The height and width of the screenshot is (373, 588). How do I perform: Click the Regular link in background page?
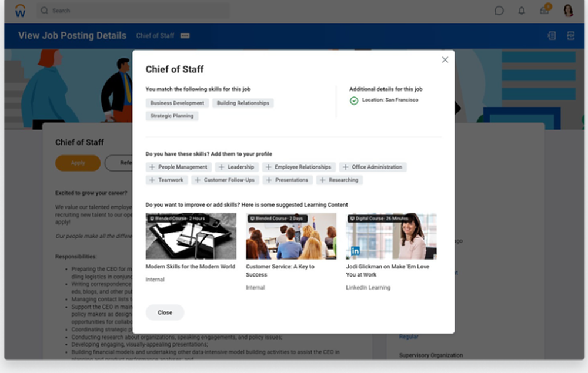point(409,337)
